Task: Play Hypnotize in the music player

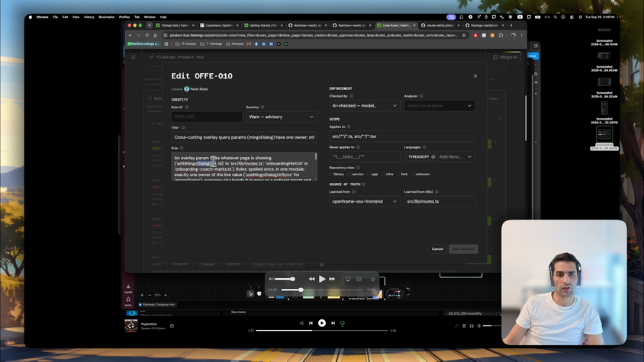Action: 322,323
